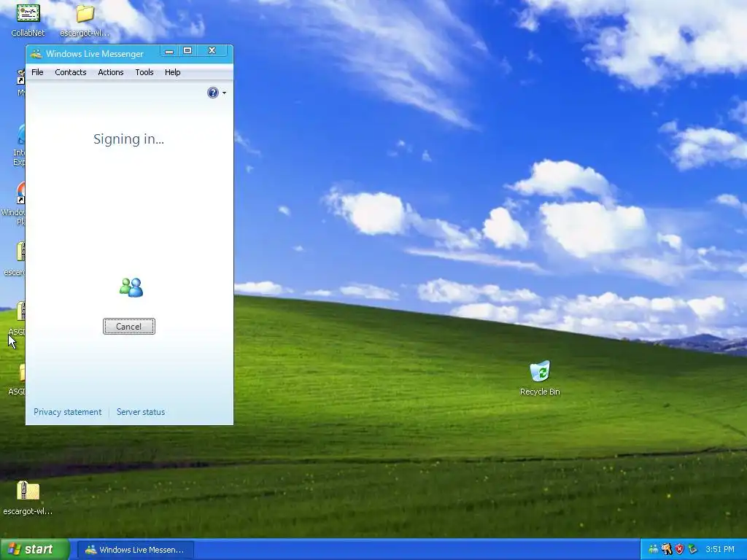Maximize the Windows Live Messenger window
This screenshot has width=747, height=560.
187,51
